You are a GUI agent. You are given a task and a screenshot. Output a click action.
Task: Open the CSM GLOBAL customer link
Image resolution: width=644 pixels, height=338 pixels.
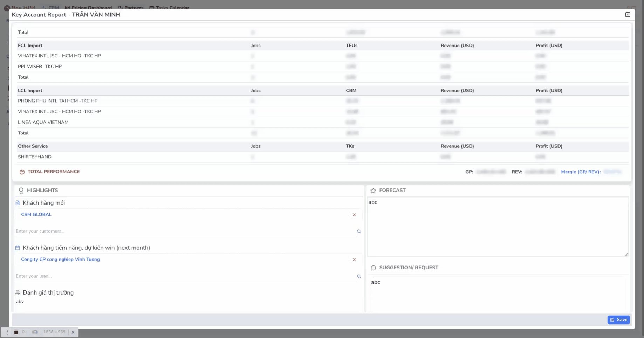click(36, 214)
